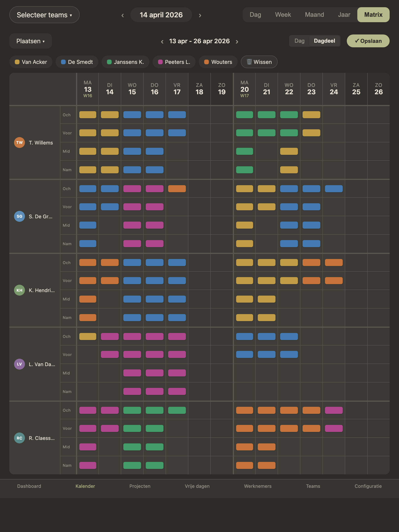The height and width of the screenshot is (532, 399).
Task: Select T. Willems Nam block on WO 22
Action: point(289,170)
